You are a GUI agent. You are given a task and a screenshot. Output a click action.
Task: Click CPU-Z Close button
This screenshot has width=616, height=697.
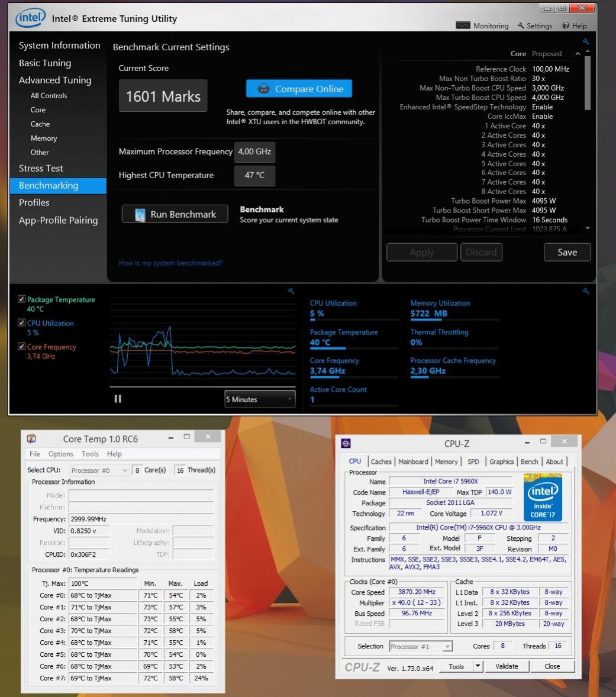[x=552, y=666]
